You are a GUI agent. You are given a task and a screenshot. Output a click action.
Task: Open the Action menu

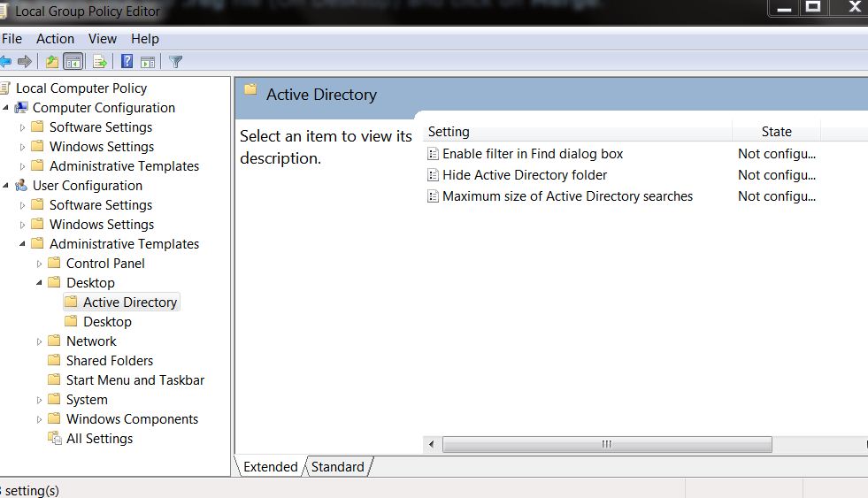[x=55, y=39]
